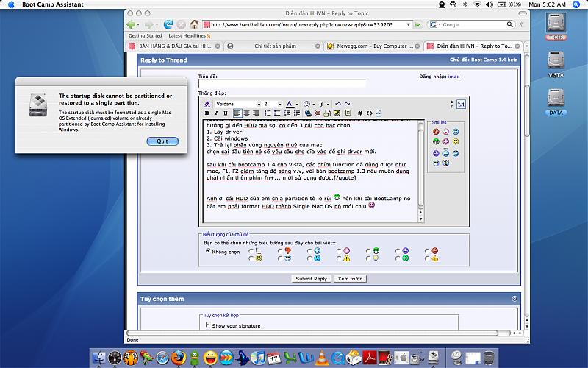This screenshot has height=368, width=588.
Task: Open the font size dropdown
Action: (272, 104)
